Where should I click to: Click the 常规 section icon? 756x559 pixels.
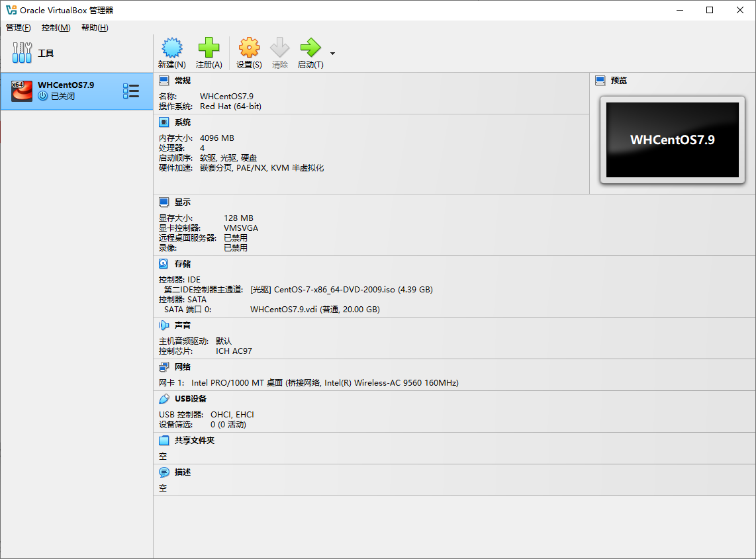click(x=164, y=81)
